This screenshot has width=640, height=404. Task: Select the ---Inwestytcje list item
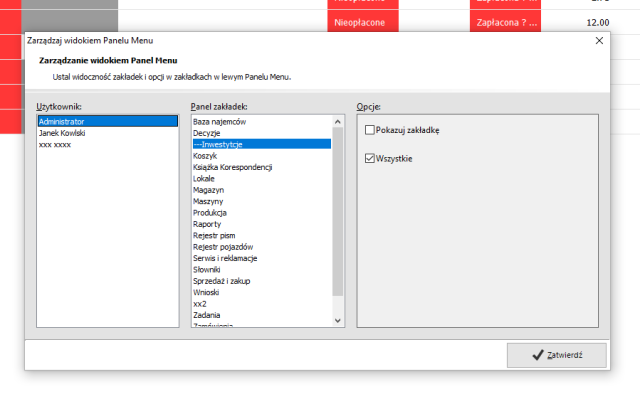[x=262, y=144]
